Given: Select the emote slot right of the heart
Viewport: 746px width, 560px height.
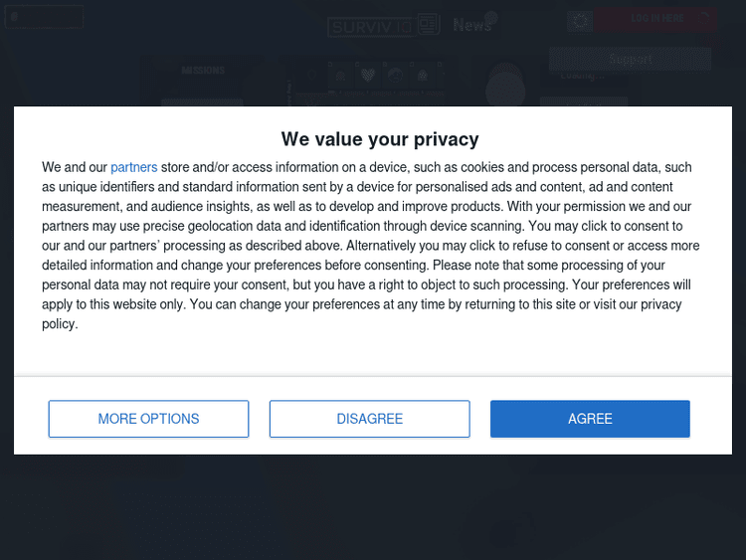Looking at the screenshot, I should (395, 75).
